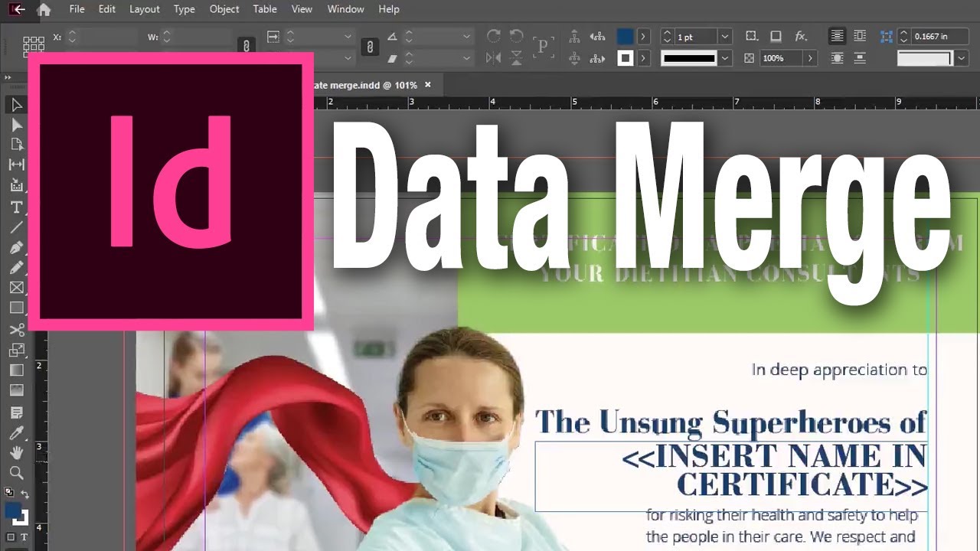
Task: Select the Direct Selection tool
Action: pos(16,125)
